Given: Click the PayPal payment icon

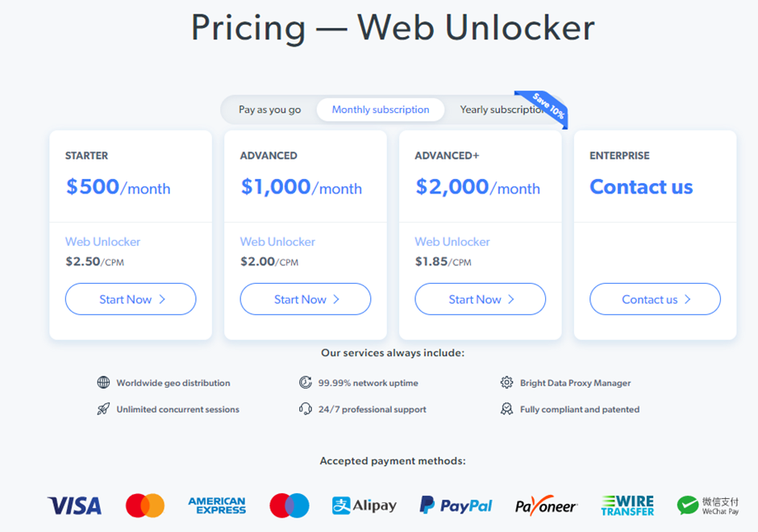Looking at the screenshot, I should click(456, 505).
